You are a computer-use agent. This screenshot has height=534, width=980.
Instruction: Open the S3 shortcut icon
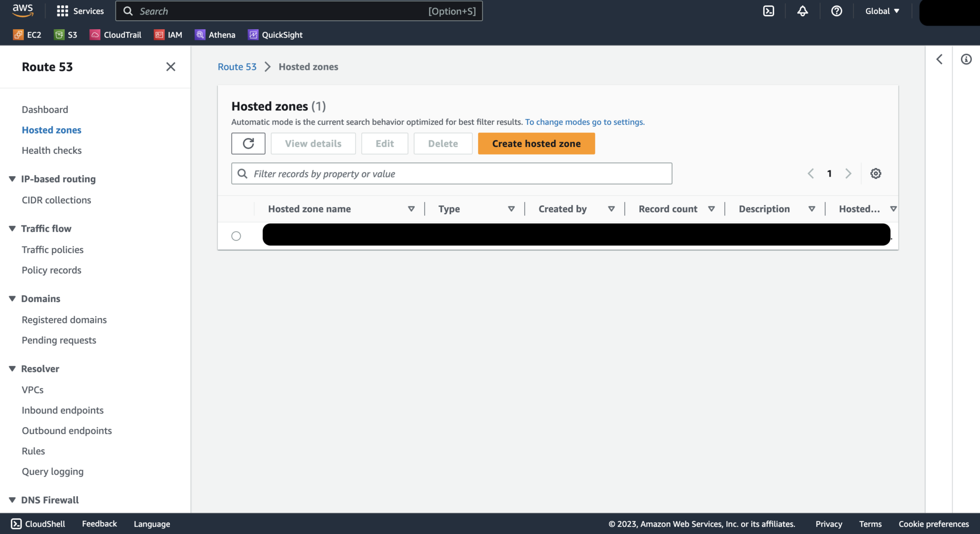pyautogui.click(x=58, y=34)
